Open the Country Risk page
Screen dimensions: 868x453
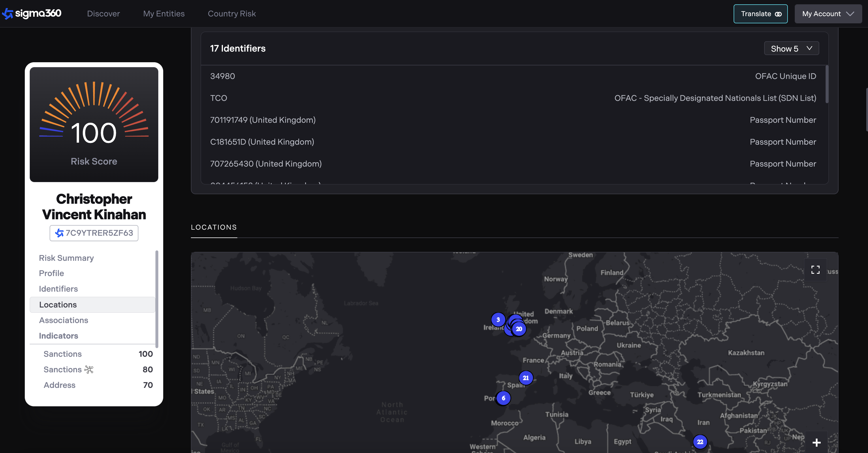pos(232,14)
